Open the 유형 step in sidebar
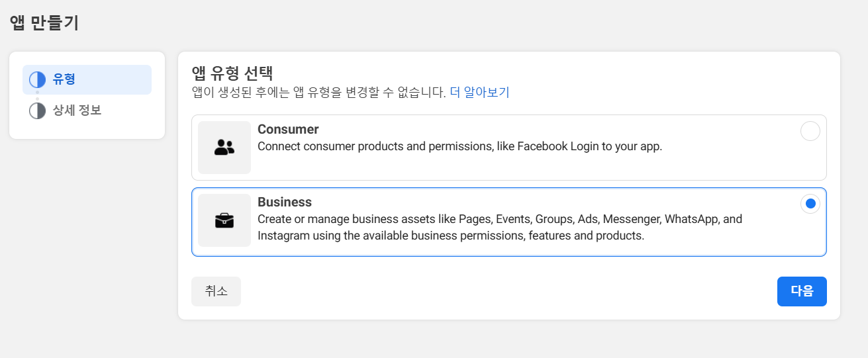868x358 pixels. point(87,80)
